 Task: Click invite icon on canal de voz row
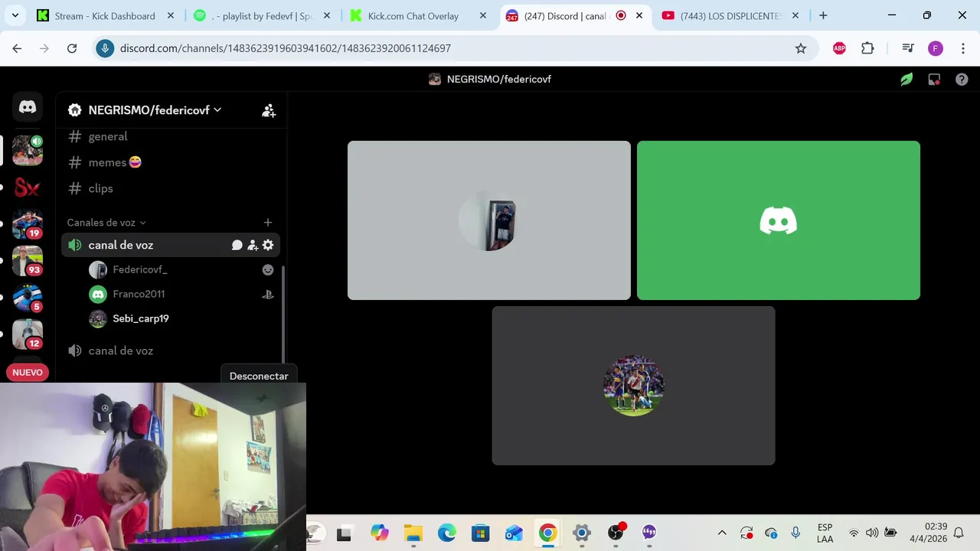(253, 245)
